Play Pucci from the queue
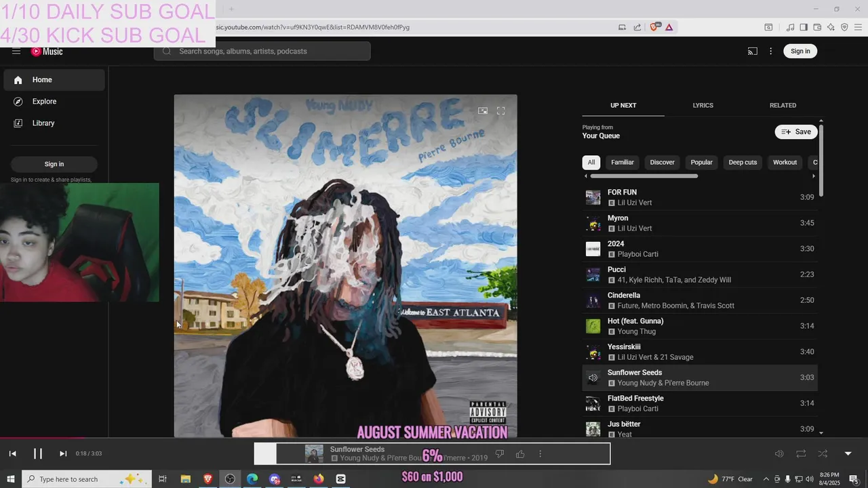868x488 pixels. click(700, 274)
